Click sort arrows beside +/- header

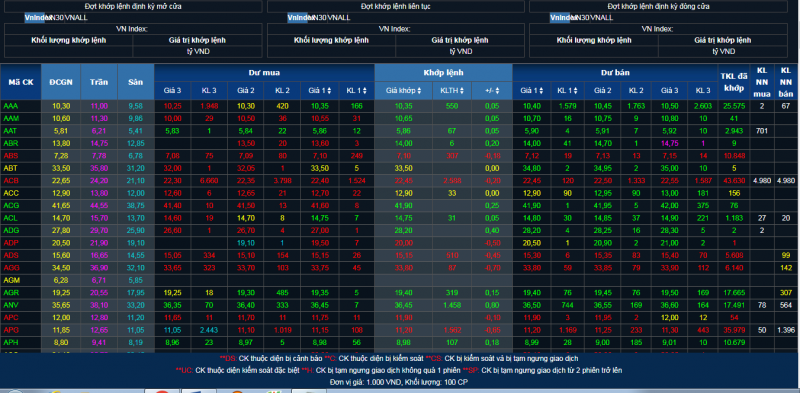coord(498,90)
